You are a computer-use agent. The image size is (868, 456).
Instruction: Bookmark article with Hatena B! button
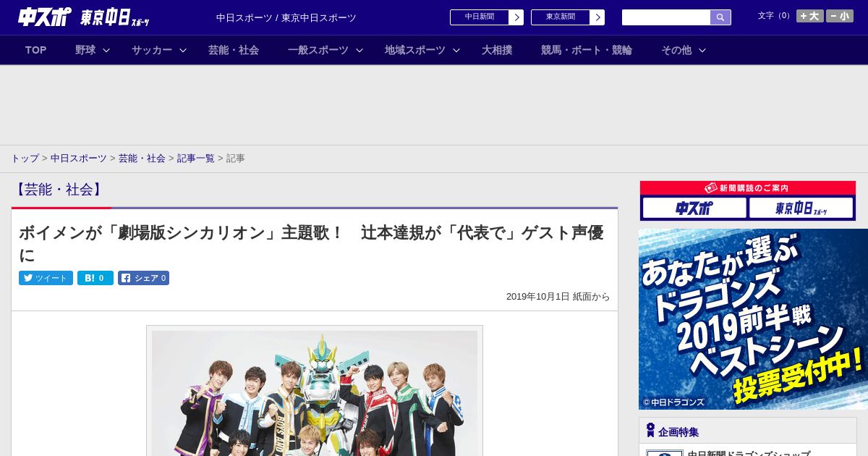click(95, 278)
